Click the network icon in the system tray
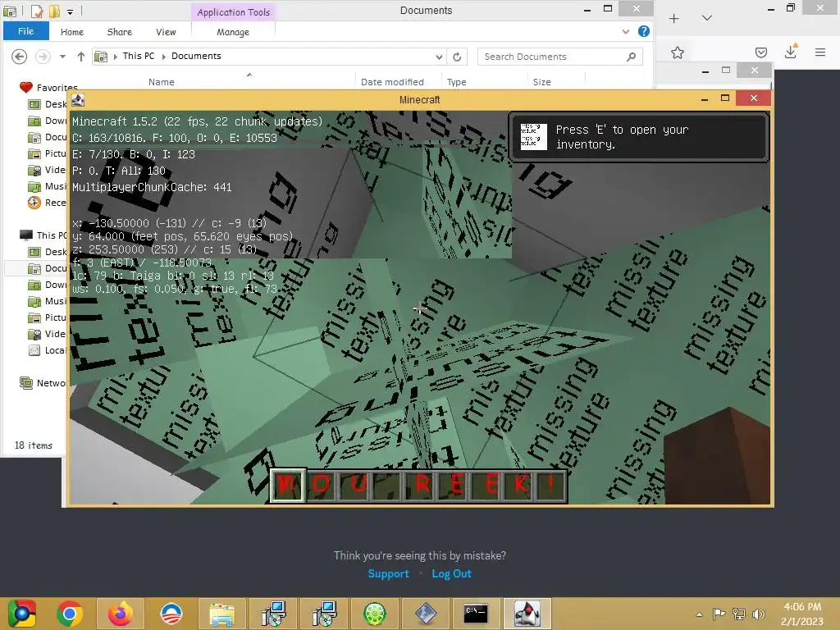This screenshot has height=630, width=840. click(x=739, y=614)
